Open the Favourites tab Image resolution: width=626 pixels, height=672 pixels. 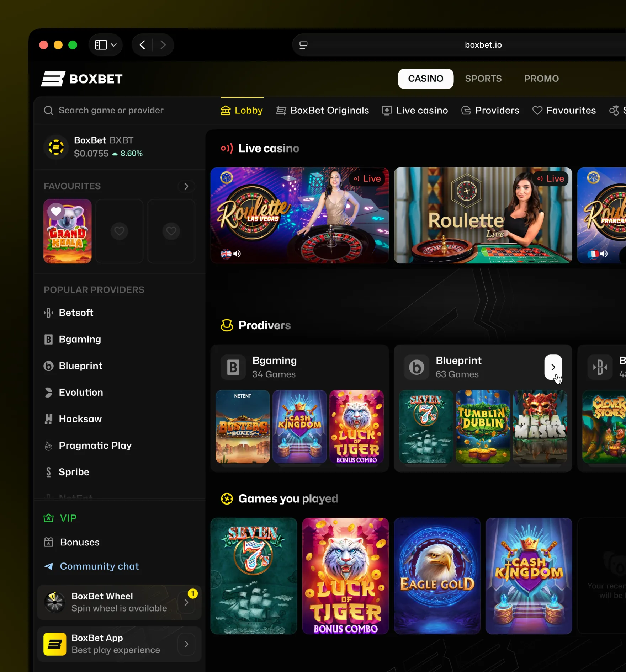[564, 111]
